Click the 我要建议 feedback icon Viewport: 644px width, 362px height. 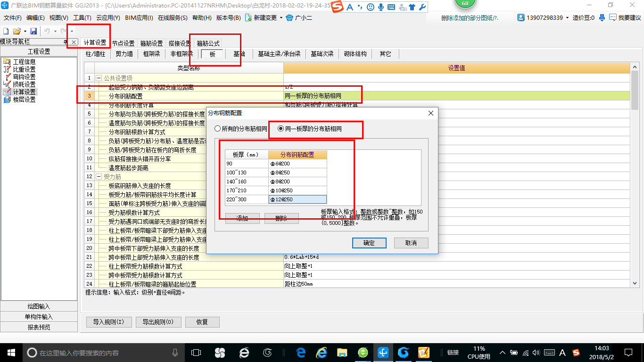coord(613,17)
